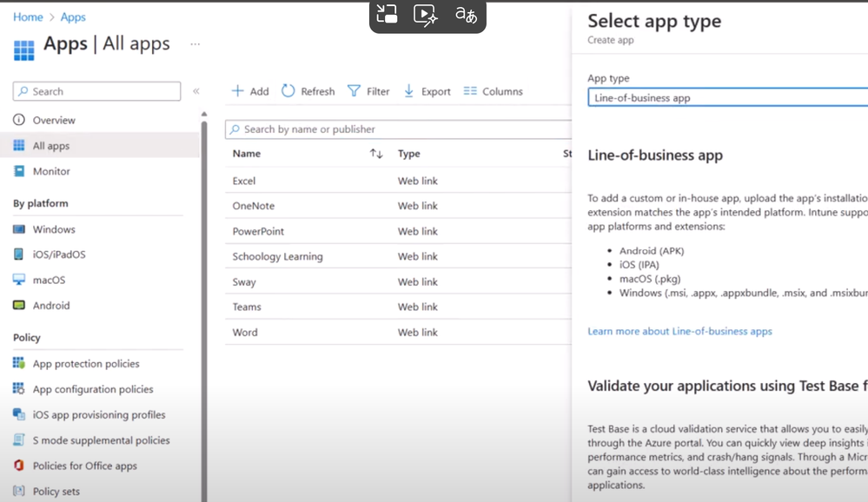868x502 pixels.
Task: Select Monitor in the left navigation
Action: click(51, 171)
